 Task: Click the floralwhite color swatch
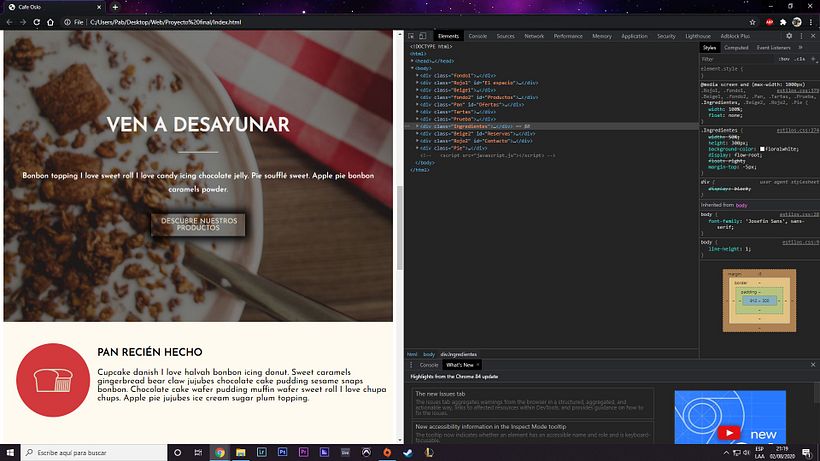coord(762,149)
